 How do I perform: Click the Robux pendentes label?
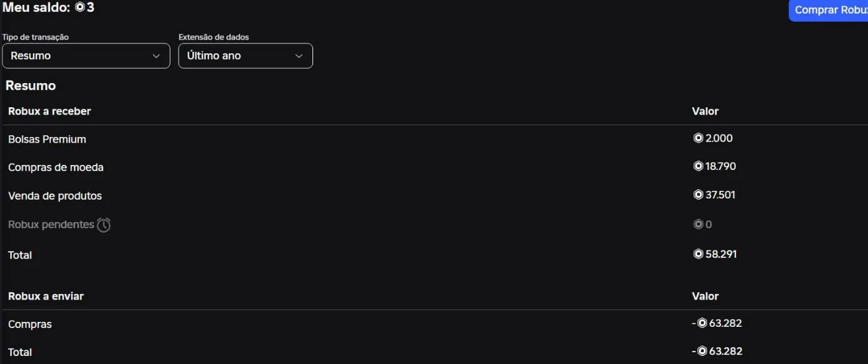51,224
